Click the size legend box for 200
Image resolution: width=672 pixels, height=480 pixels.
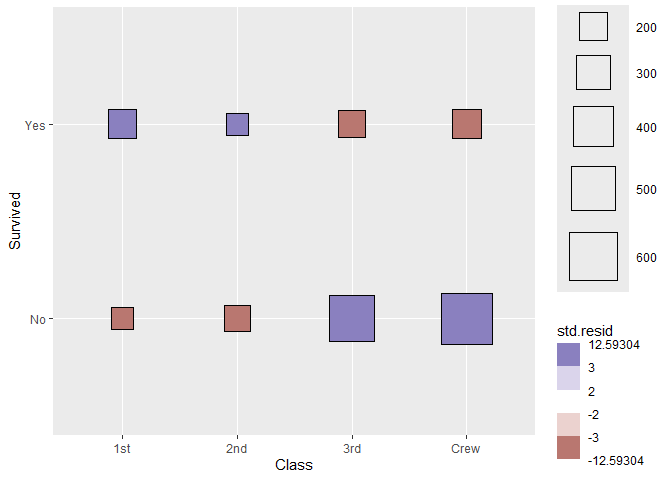[x=593, y=27]
